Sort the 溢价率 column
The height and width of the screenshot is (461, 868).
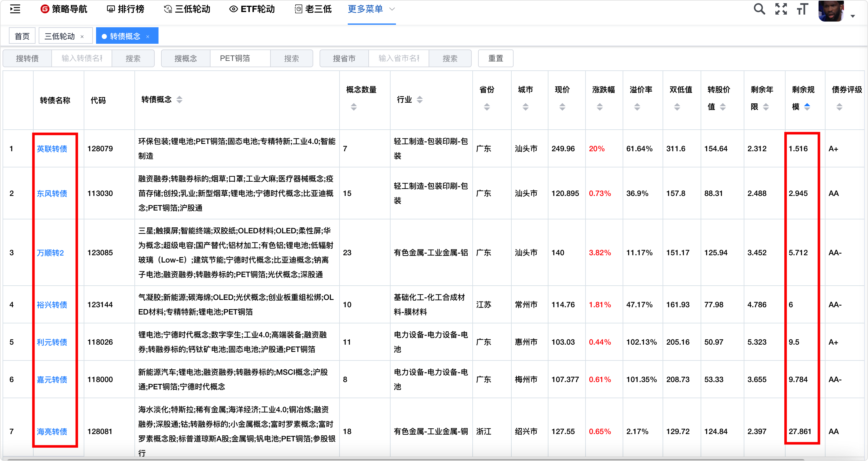(637, 107)
